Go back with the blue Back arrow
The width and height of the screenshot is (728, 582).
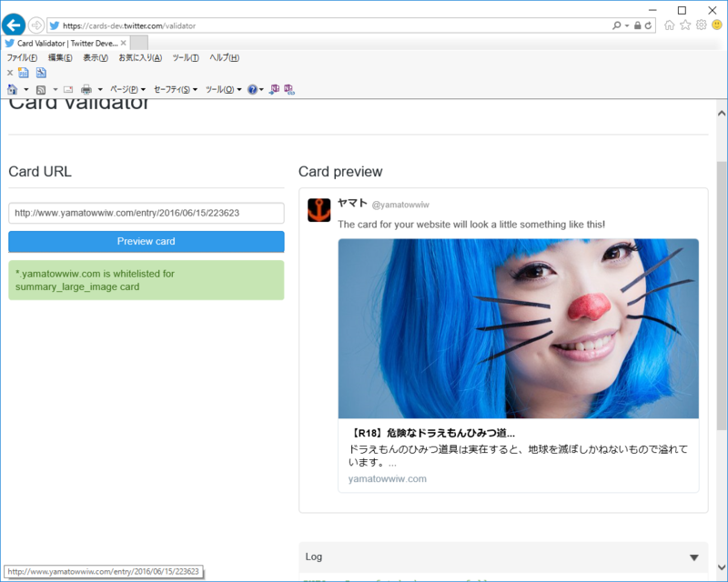click(x=14, y=25)
